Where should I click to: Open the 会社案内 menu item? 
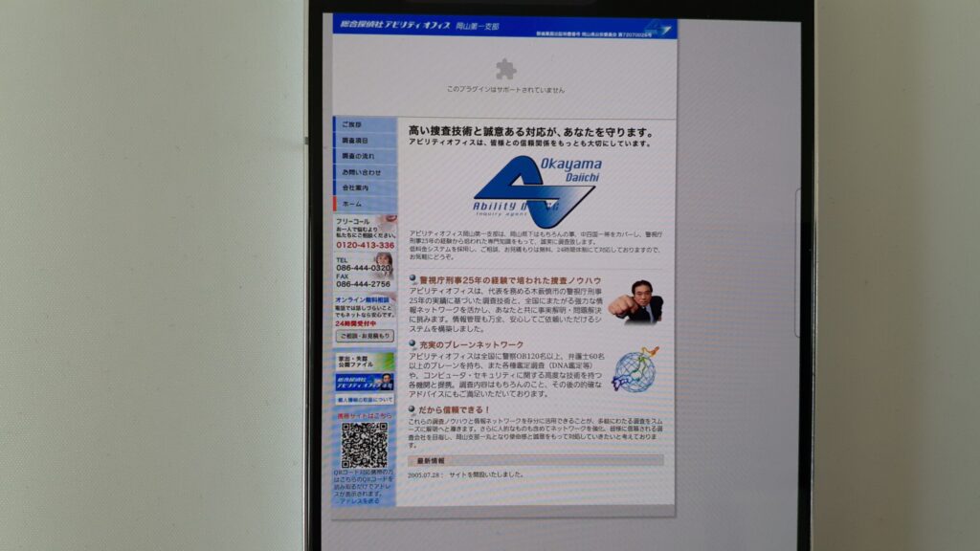[365, 187]
